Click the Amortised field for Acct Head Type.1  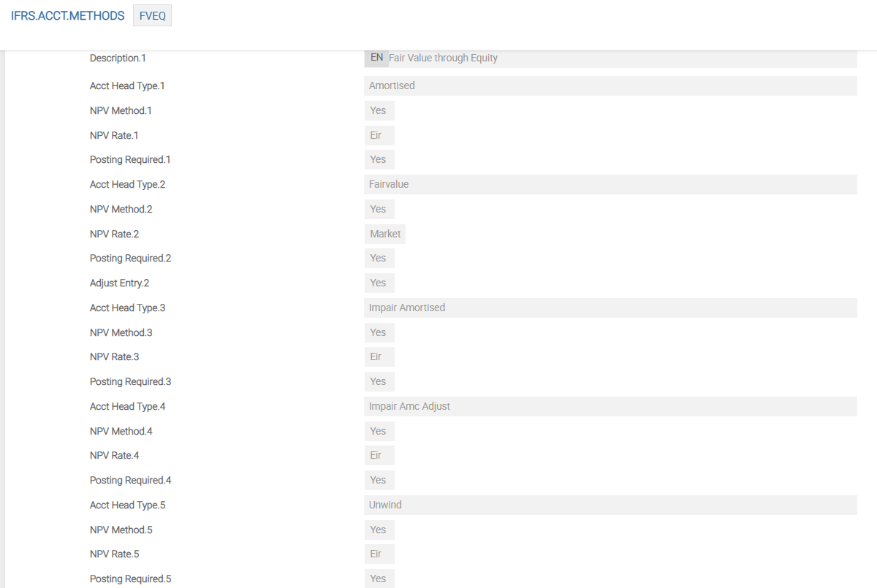[610, 85]
